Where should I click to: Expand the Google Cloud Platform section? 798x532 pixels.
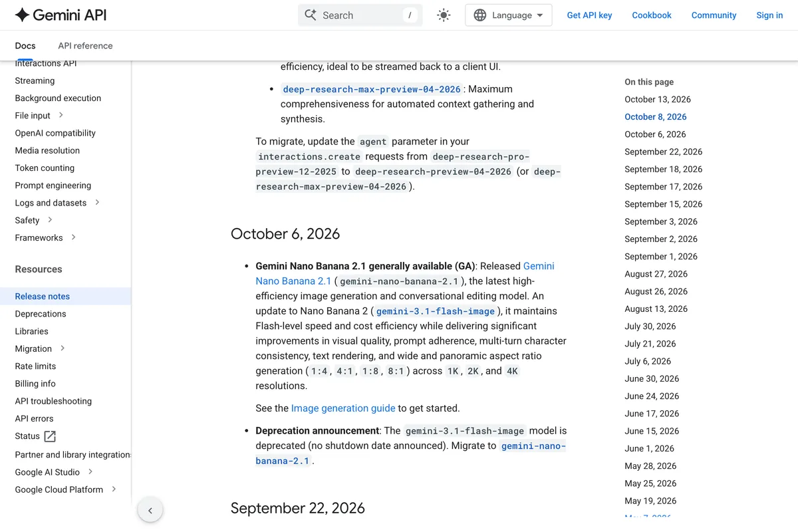click(x=114, y=489)
